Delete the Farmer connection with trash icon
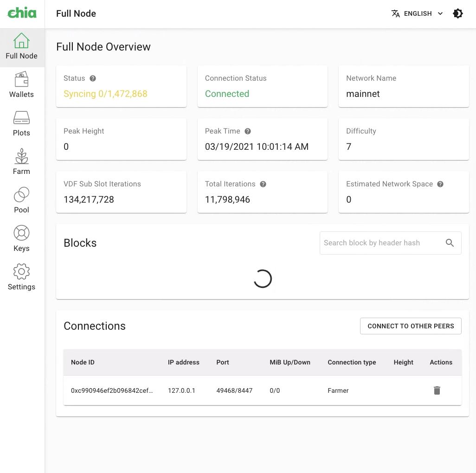Screen dimensions: 476x473 pyautogui.click(x=437, y=390)
